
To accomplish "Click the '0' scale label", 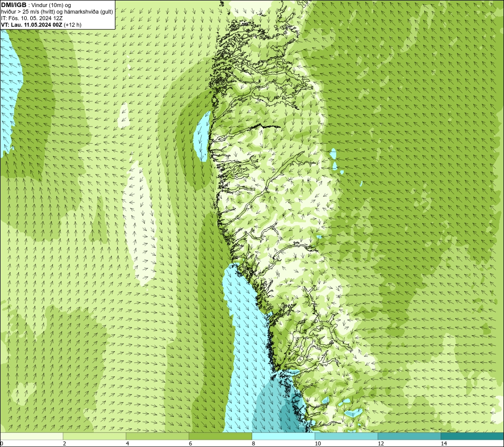I will pos(2,443).
